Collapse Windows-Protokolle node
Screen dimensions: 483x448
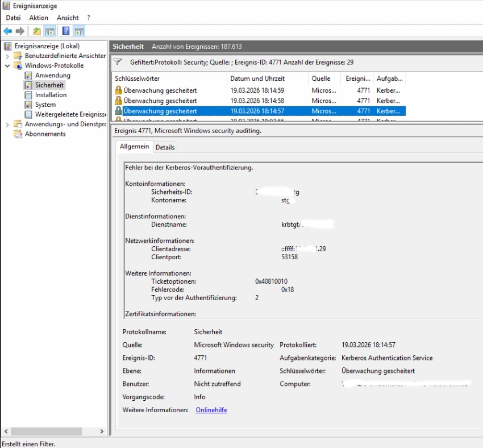point(7,65)
